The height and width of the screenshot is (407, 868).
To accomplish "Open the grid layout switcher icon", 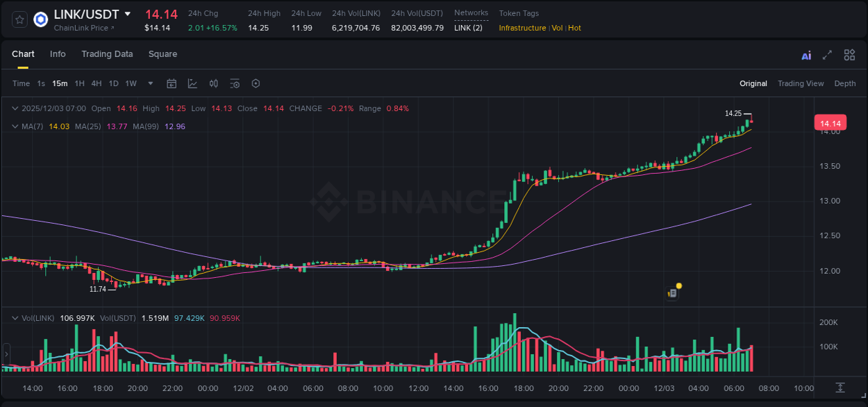I will pyautogui.click(x=849, y=54).
